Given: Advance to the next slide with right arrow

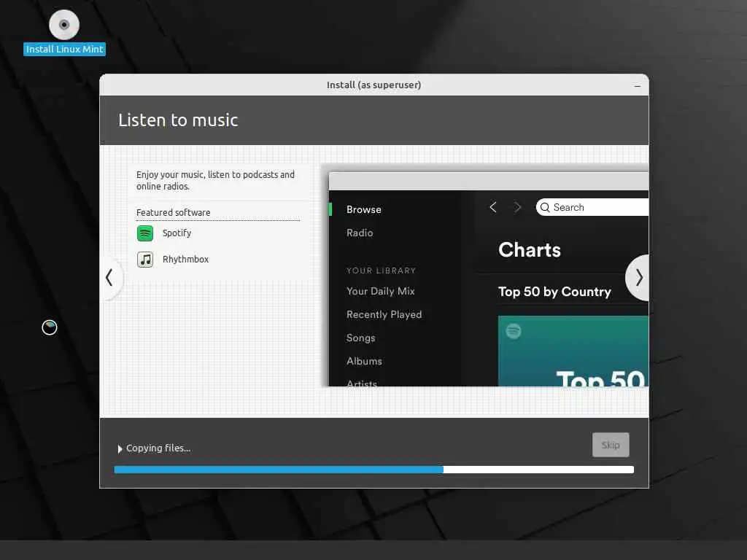Looking at the screenshot, I should tap(638, 278).
